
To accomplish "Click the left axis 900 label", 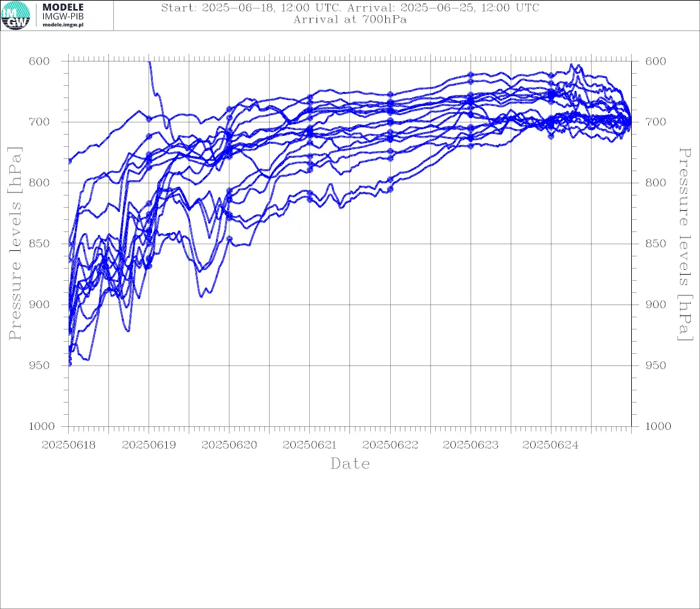I will pos(40,304).
